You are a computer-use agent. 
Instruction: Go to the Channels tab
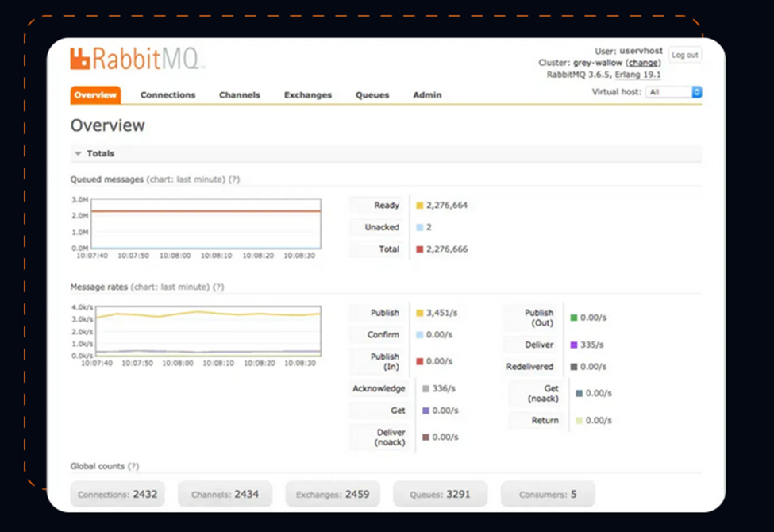240,95
